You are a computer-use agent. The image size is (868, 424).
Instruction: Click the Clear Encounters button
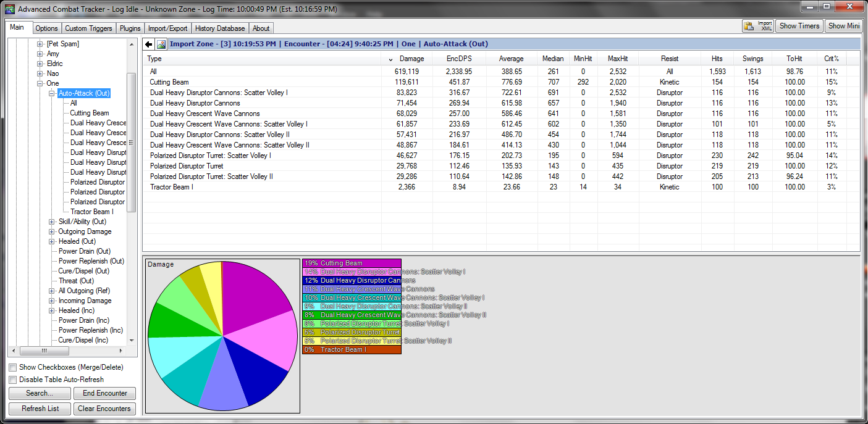click(x=104, y=409)
